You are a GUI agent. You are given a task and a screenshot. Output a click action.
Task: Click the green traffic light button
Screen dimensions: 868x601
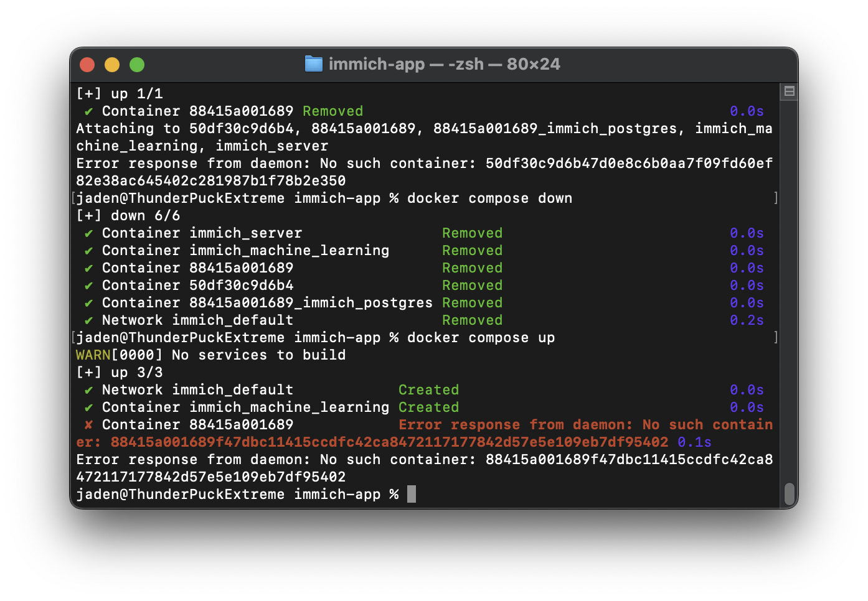click(136, 64)
